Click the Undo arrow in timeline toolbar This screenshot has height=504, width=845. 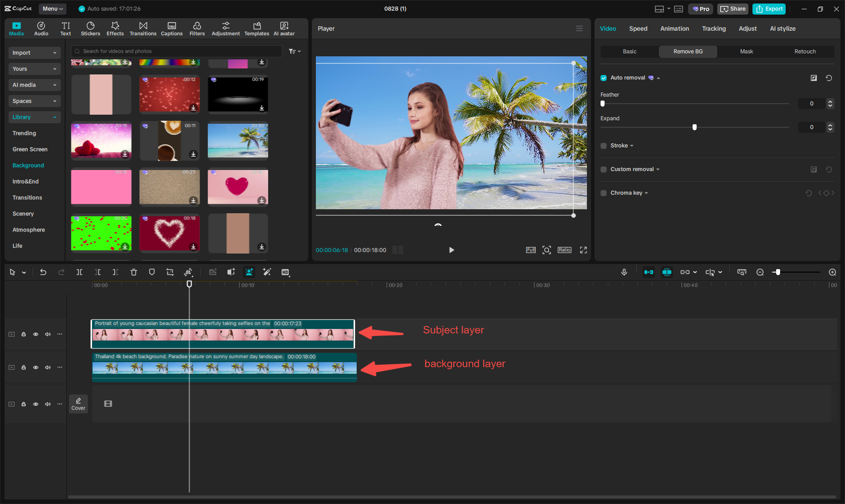coord(43,272)
